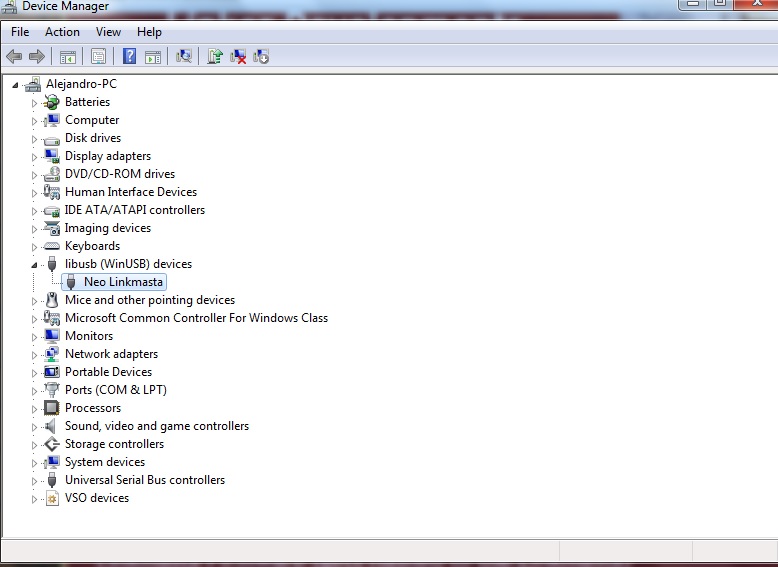Expand the Computer category
This screenshot has width=778, height=567.
click(34, 121)
